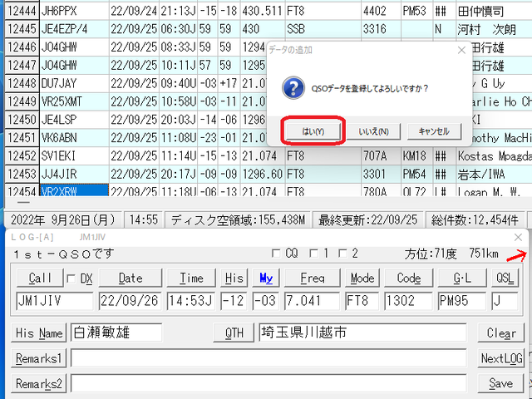Click the NextLOG button

(x=501, y=358)
